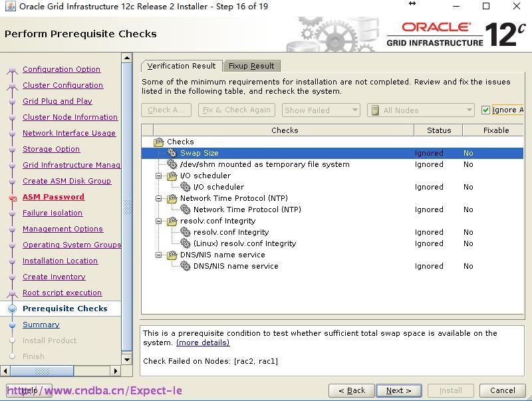Click the Back button
The height and width of the screenshot is (401, 532).
point(352,390)
